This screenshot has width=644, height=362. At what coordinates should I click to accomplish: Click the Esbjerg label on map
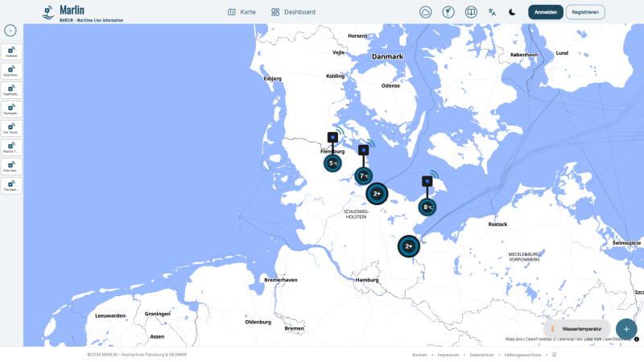(x=273, y=78)
